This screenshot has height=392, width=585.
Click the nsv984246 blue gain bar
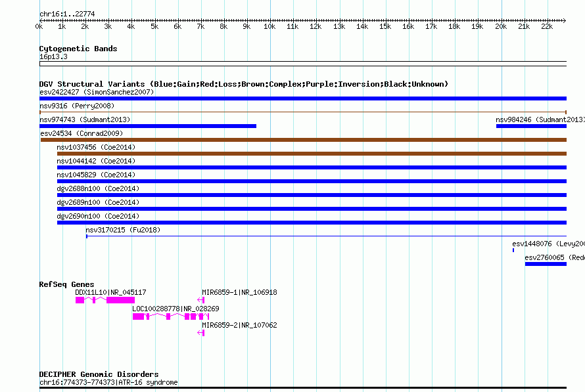pyautogui.click(x=531, y=126)
